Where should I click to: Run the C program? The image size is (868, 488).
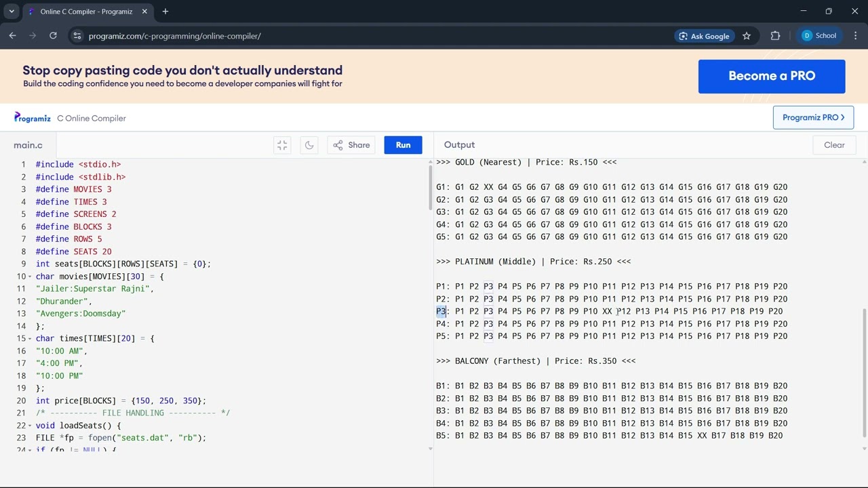point(403,145)
